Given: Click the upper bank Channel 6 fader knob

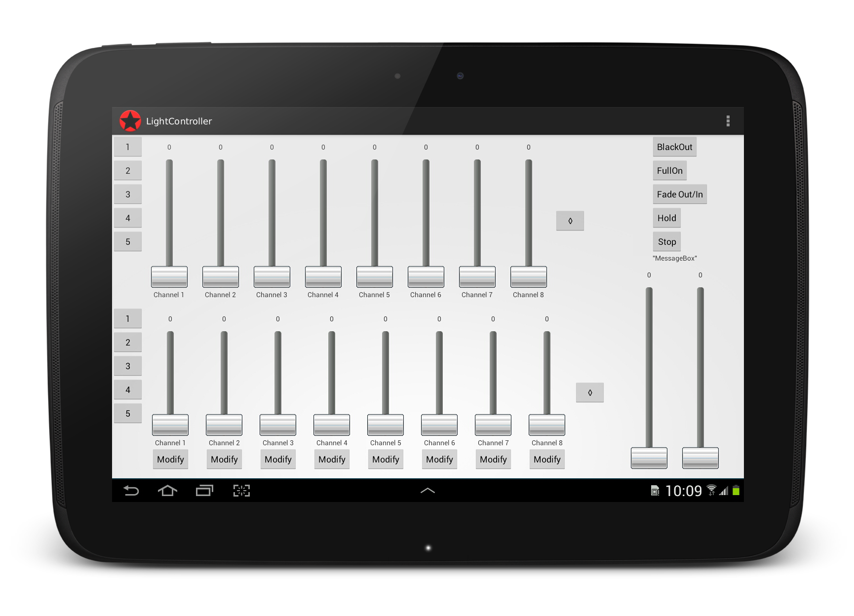Looking at the screenshot, I should tap(426, 277).
